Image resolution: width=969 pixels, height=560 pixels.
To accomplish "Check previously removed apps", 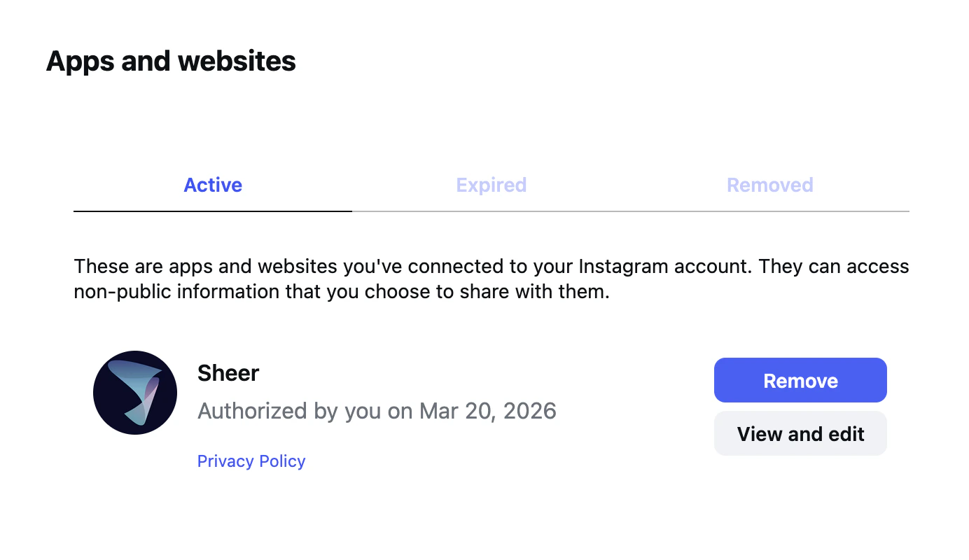I will coord(769,185).
